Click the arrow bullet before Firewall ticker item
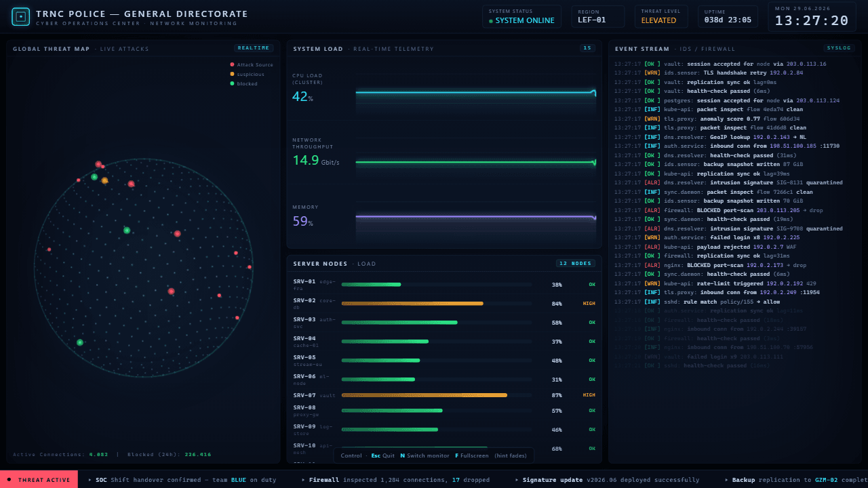Viewport: 868px width, 488px height. 303,480
